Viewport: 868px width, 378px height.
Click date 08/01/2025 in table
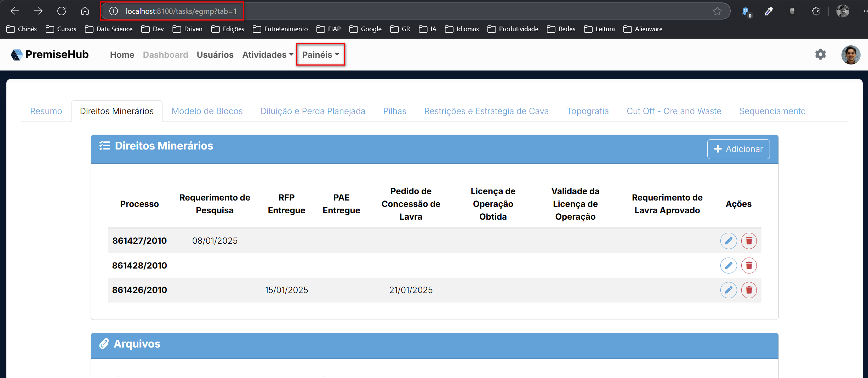click(x=215, y=241)
